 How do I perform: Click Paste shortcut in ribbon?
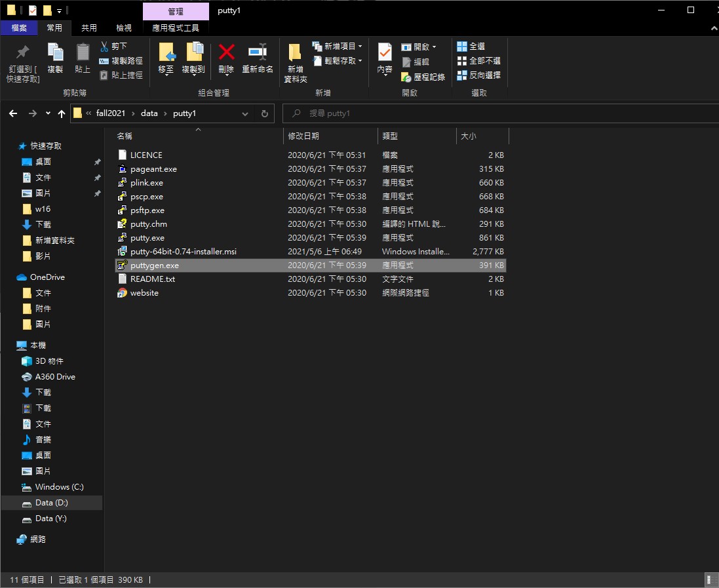(x=121, y=75)
